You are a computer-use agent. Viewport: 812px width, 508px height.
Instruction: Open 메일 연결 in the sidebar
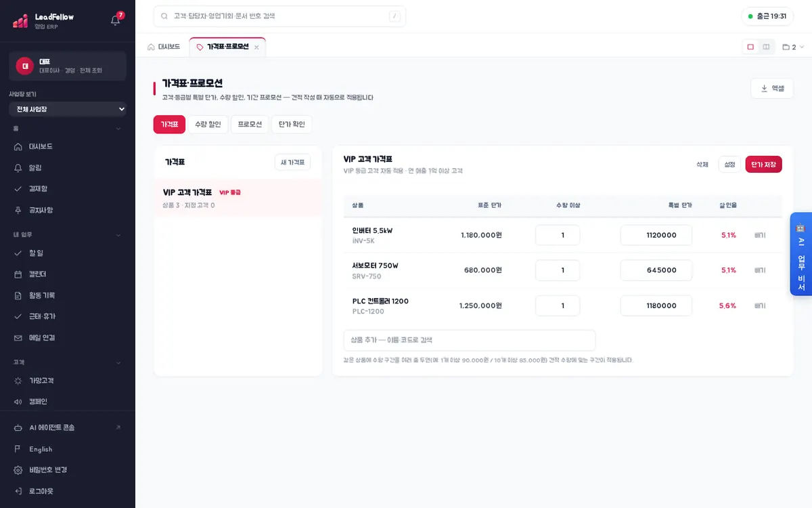[x=68, y=337]
